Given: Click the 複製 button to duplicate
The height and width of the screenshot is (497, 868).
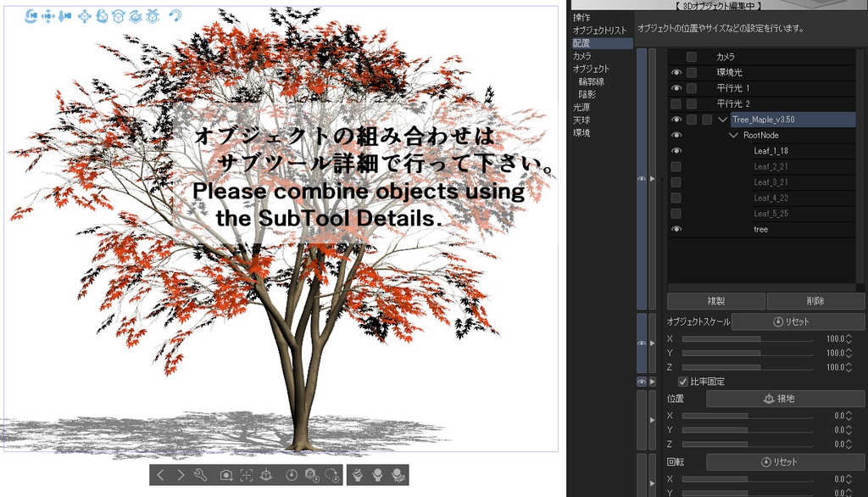Looking at the screenshot, I should pyautogui.click(x=715, y=300).
